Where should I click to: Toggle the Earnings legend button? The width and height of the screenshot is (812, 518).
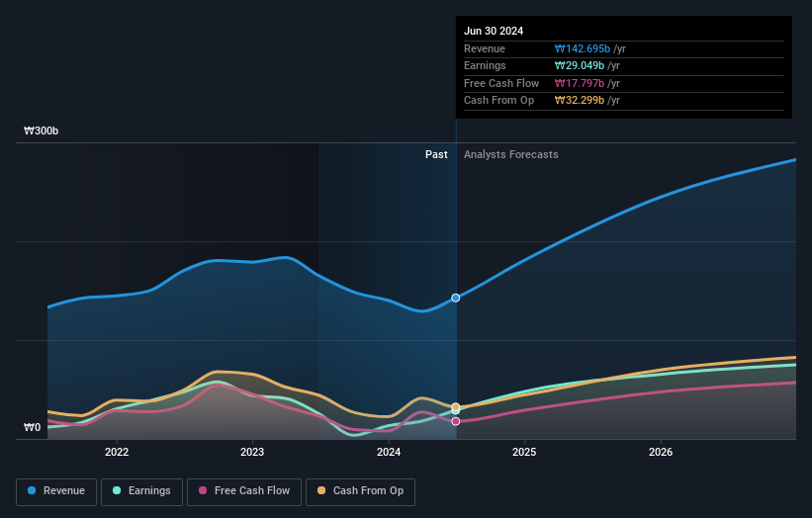click(141, 491)
